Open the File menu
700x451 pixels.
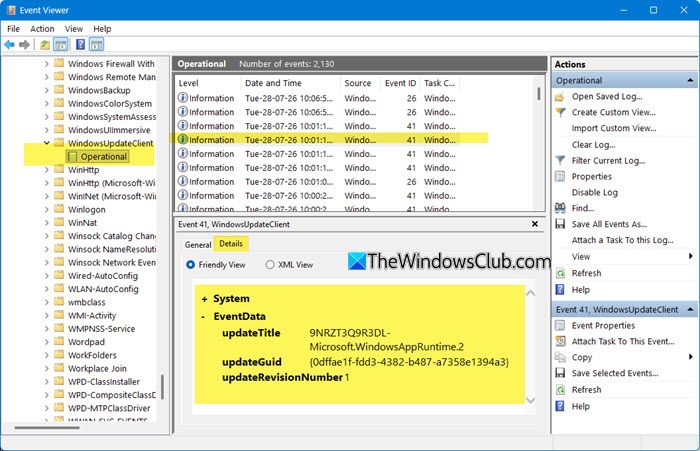[x=13, y=29]
